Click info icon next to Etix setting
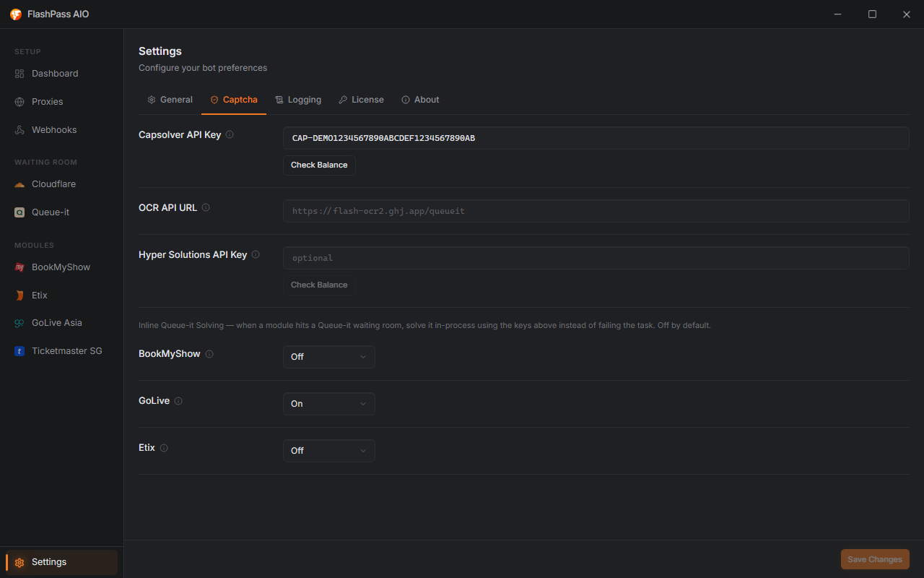Screen dimensions: 924x578 point(164,448)
